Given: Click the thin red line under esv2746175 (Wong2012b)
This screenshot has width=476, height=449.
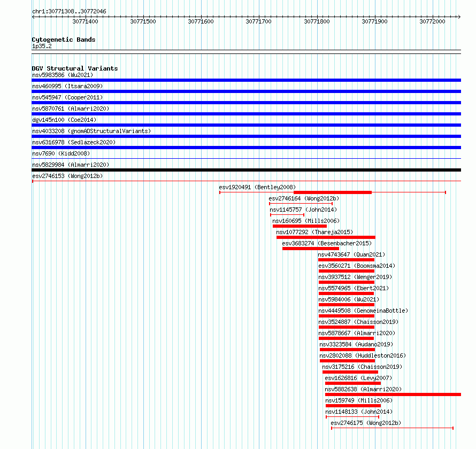Looking at the screenshot, I should (x=392, y=428).
